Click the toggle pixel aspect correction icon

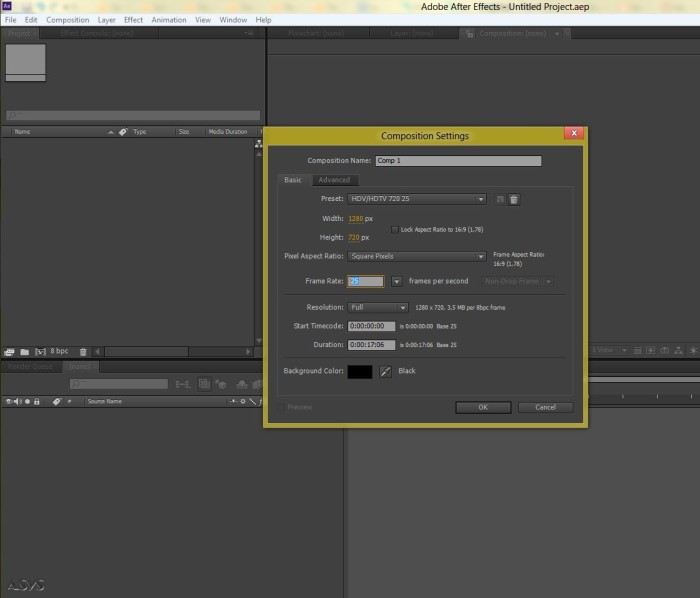click(x=638, y=351)
